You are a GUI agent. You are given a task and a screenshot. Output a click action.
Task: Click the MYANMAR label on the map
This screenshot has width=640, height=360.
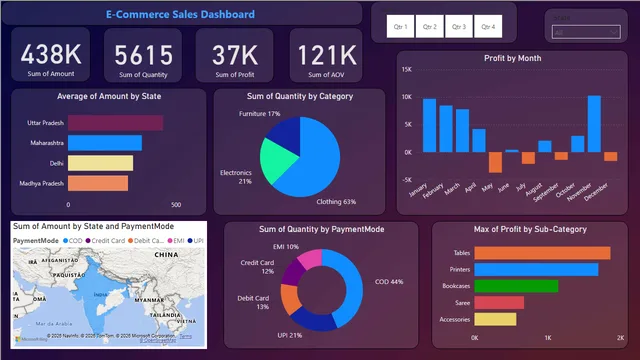pyautogui.click(x=149, y=300)
